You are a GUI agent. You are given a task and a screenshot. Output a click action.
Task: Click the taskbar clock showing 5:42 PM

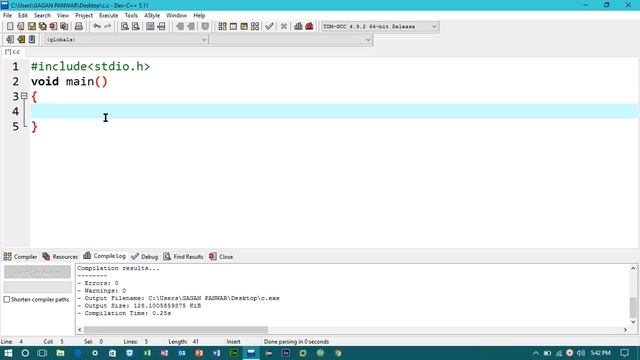[x=600, y=353]
